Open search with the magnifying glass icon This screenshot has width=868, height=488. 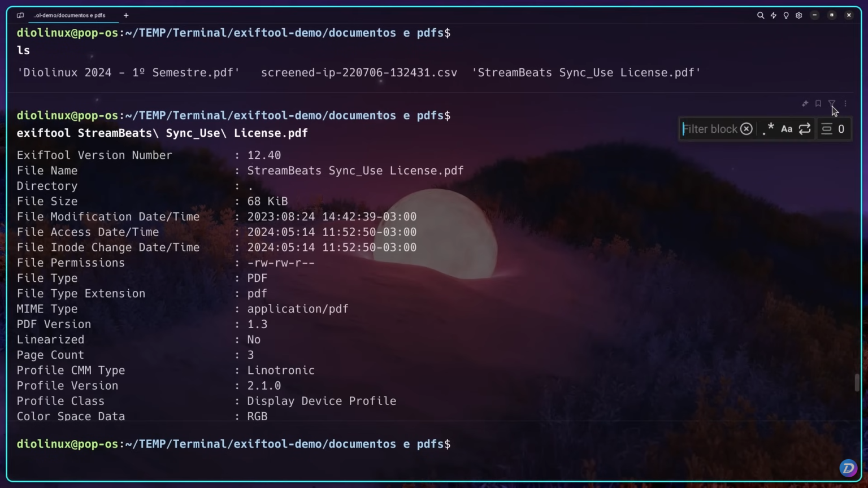click(761, 15)
